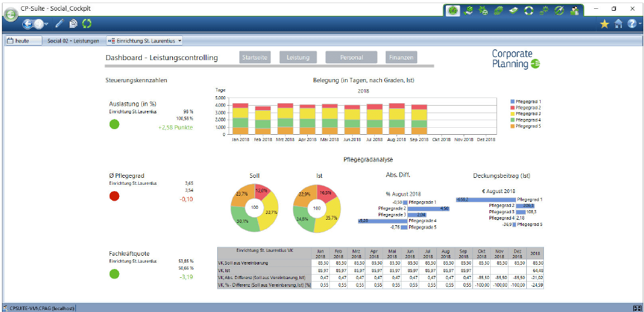Viewport: 644px width, 312px height.
Task: Click the forward navigation arrow
Action: pyautogui.click(x=40, y=24)
